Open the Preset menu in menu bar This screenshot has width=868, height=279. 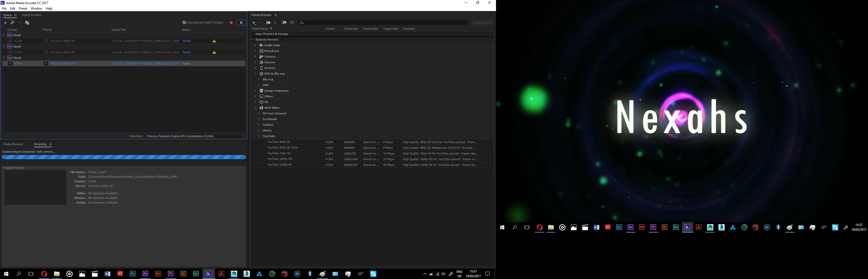(23, 9)
